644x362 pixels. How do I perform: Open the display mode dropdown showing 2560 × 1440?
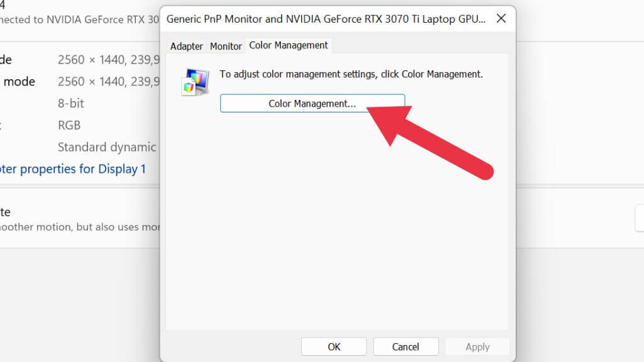(x=107, y=59)
